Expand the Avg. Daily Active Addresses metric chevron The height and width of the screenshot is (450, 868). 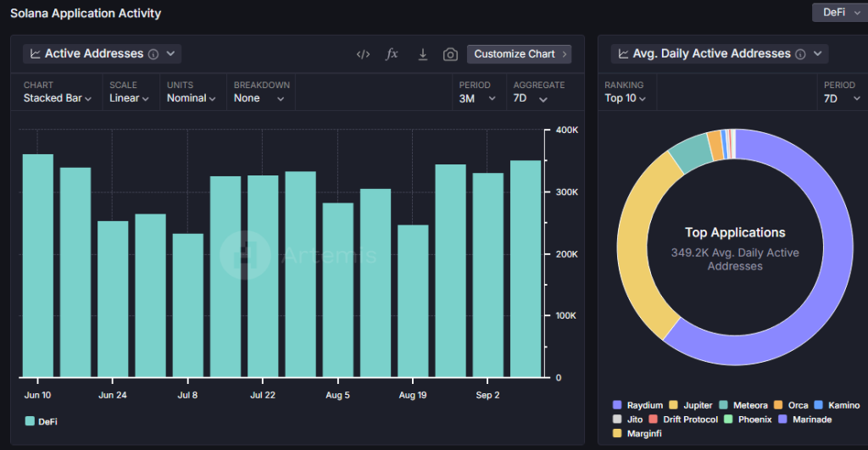tap(818, 53)
